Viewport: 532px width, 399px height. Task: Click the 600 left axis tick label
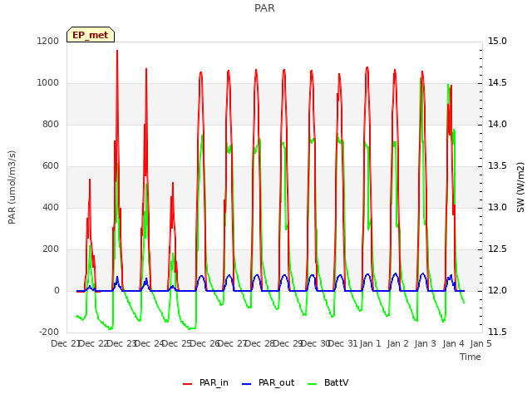(x=51, y=166)
